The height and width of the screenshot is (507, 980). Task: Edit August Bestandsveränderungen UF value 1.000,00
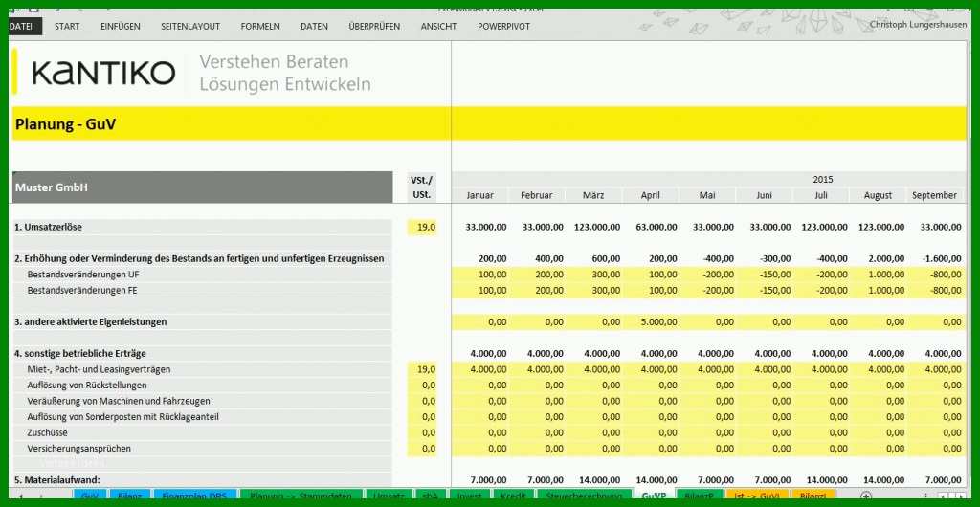tap(878, 275)
